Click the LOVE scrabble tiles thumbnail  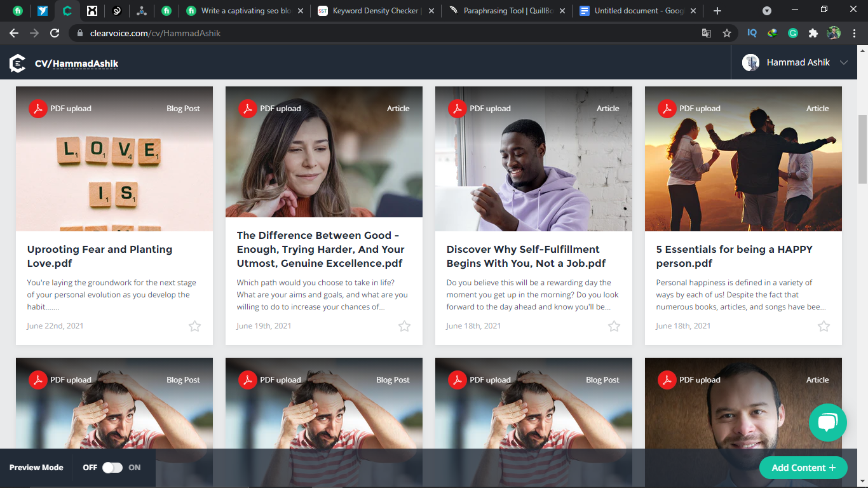(x=114, y=158)
